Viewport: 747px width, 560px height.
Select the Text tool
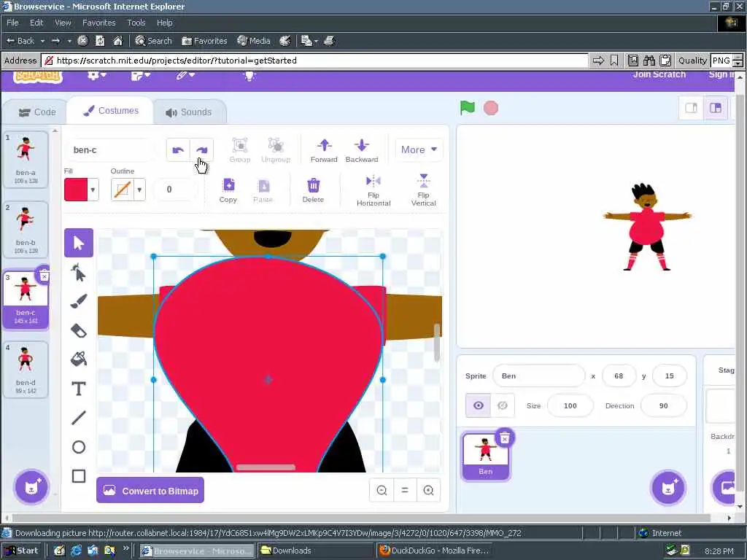pos(79,389)
